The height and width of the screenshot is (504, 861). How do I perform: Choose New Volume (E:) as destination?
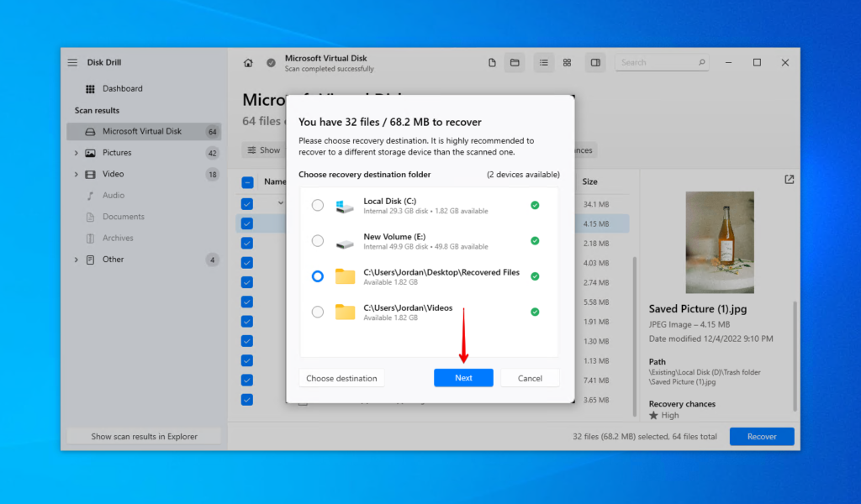click(x=318, y=241)
